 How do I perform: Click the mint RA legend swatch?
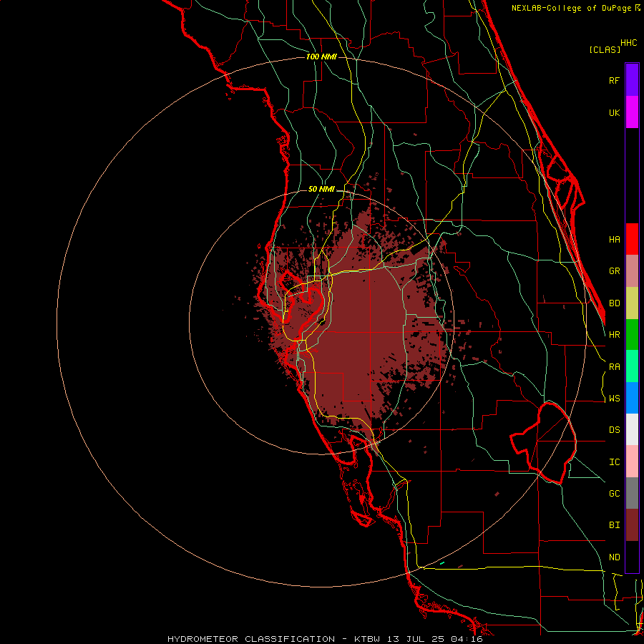(632, 366)
